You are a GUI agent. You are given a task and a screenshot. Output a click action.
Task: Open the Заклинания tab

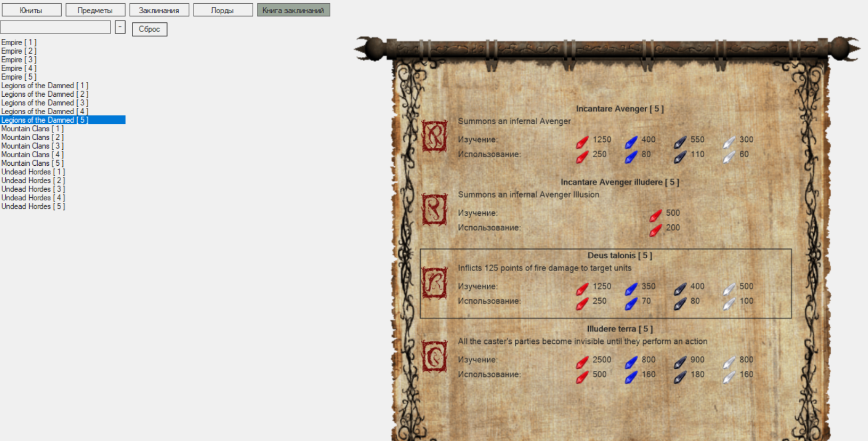click(159, 10)
